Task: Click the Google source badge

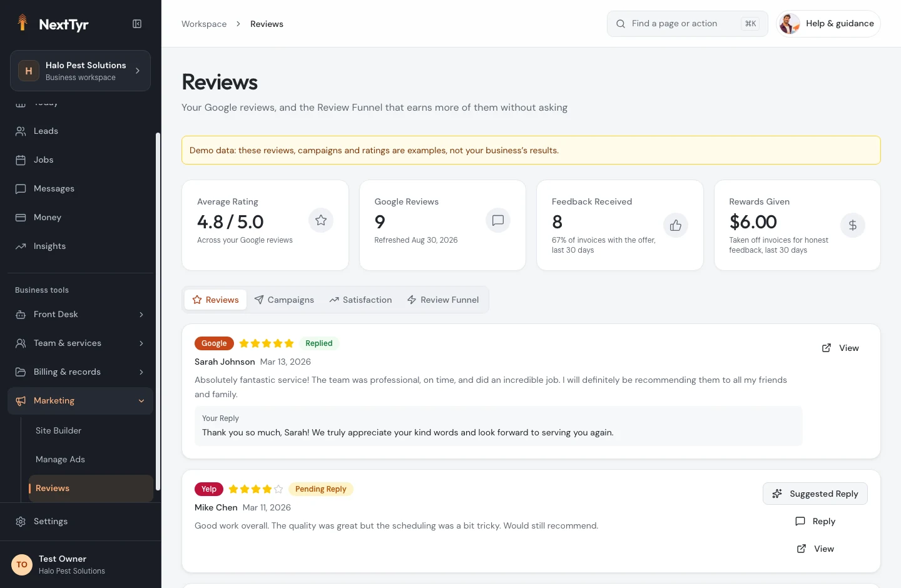Action: [x=214, y=343]
